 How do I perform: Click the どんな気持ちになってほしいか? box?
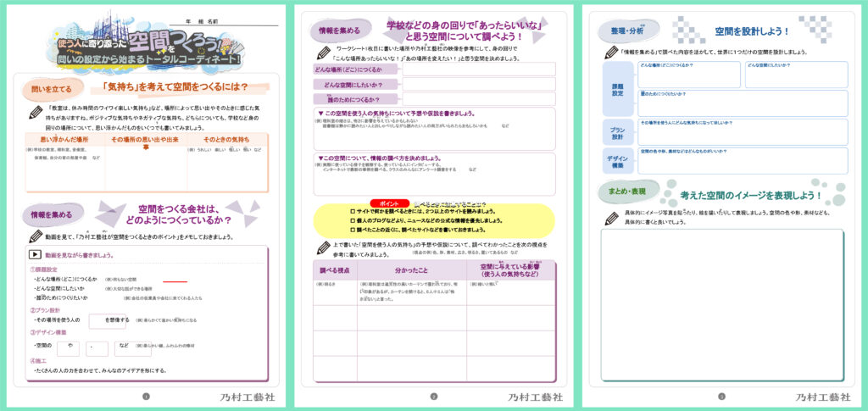click(743, 132)
